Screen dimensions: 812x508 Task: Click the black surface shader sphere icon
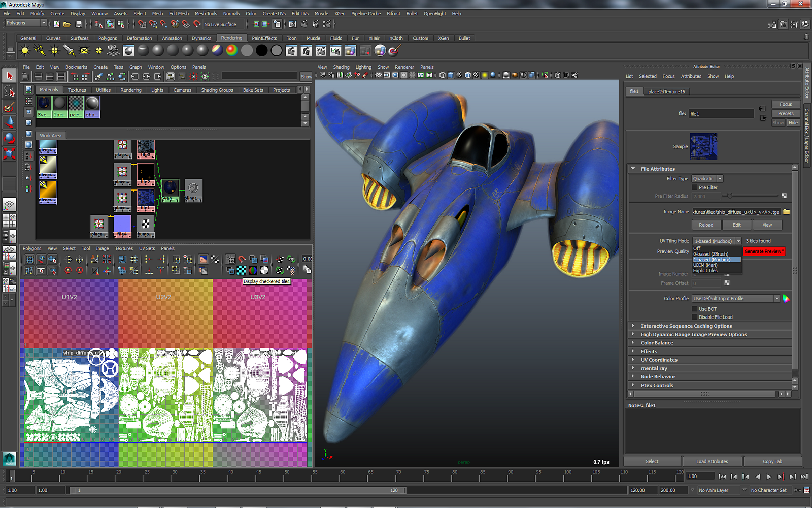pos(261,50)
